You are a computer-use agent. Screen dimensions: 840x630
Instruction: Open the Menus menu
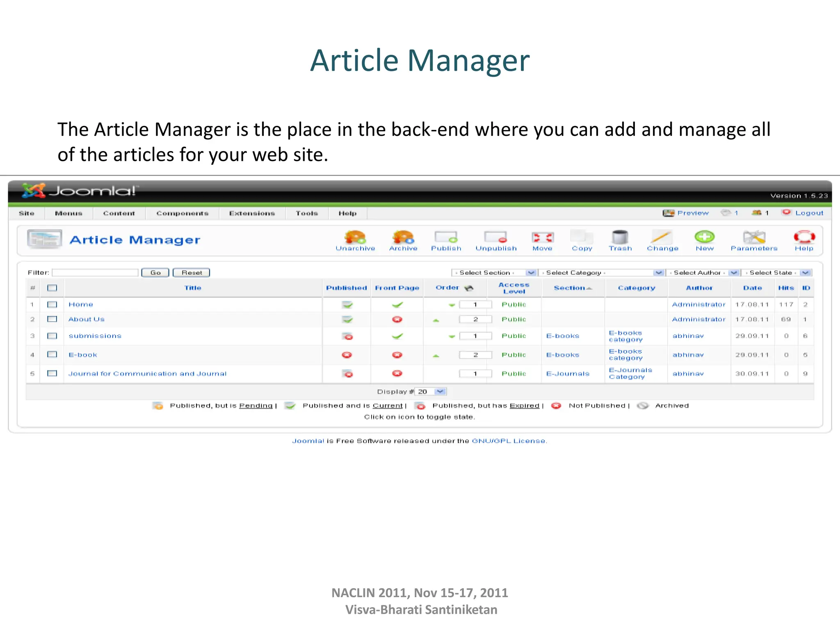[x=68, y=213]
